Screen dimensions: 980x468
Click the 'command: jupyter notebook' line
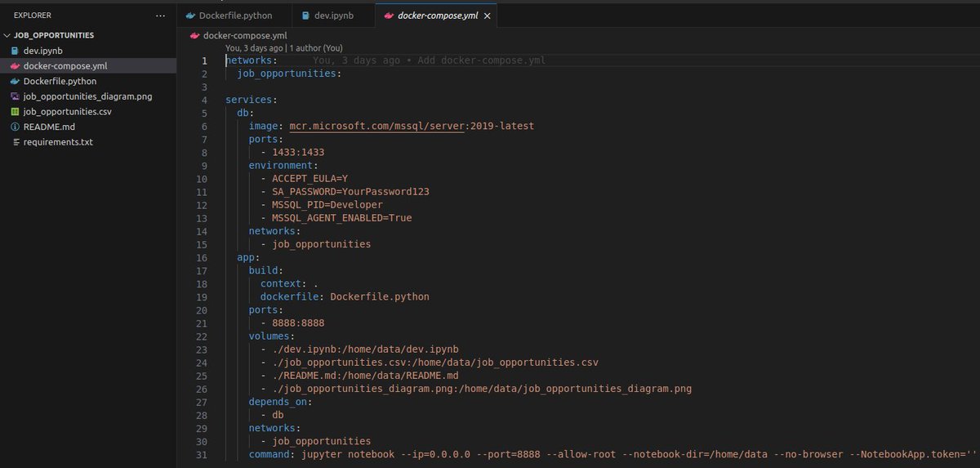[613, 454]
